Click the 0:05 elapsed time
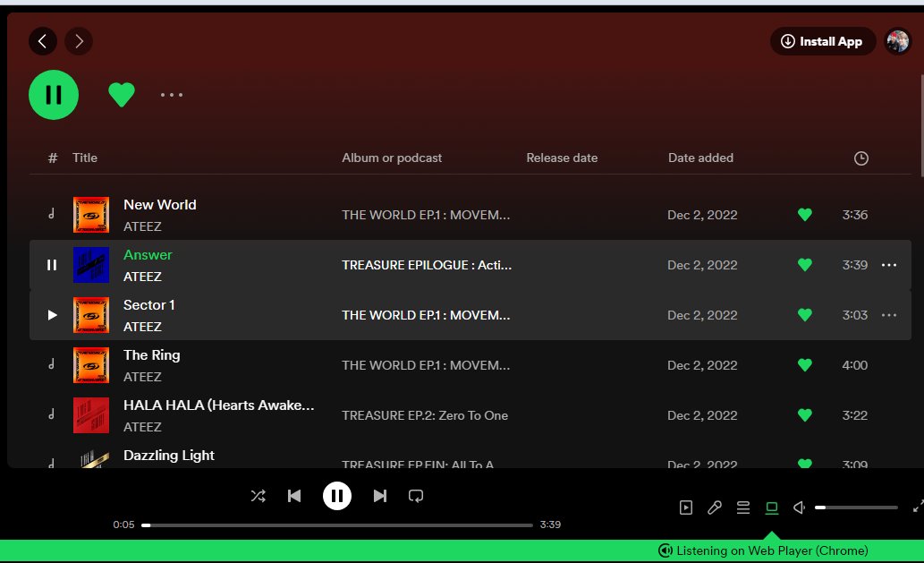 (123, 525)
